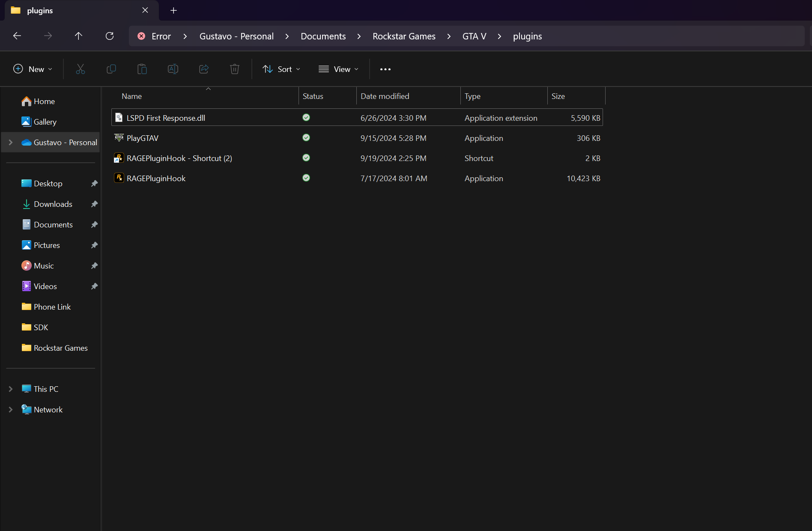This screenshot has width=812, height=531.
Task: Click sync status icon for RAGEPluginHook Shortcut (2)
Action: point(306,158)
